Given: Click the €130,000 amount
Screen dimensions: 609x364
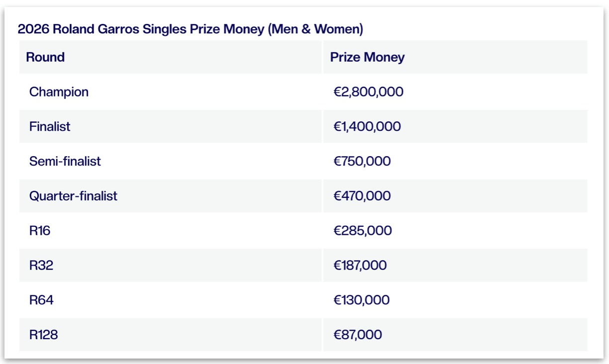Looking at the screenshot, I should [x=362, y=300].
